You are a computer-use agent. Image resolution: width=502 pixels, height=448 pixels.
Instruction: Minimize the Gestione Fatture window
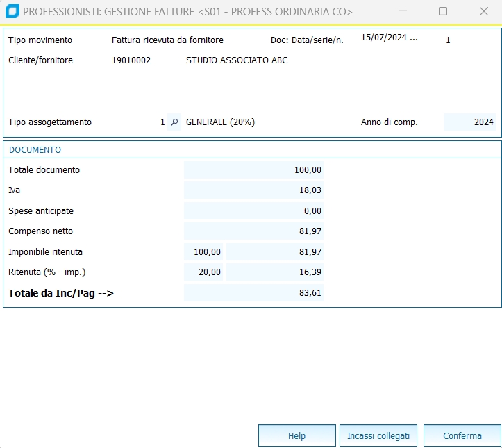(x=402, y=11)
